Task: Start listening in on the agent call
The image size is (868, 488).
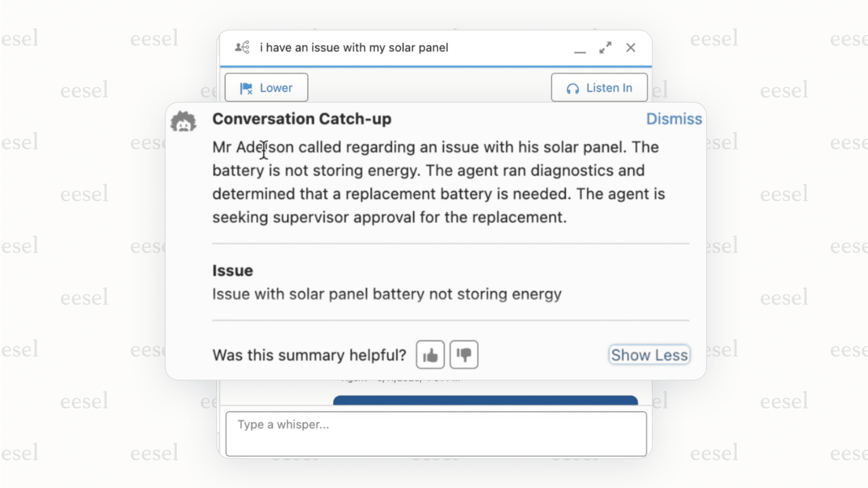Action: point(599,88)
